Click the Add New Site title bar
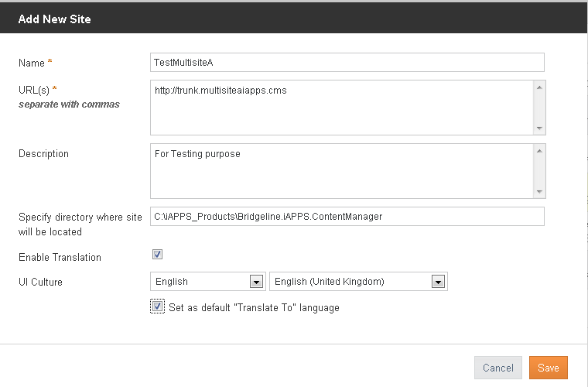 pyautogui.click(x=294, y=18)
